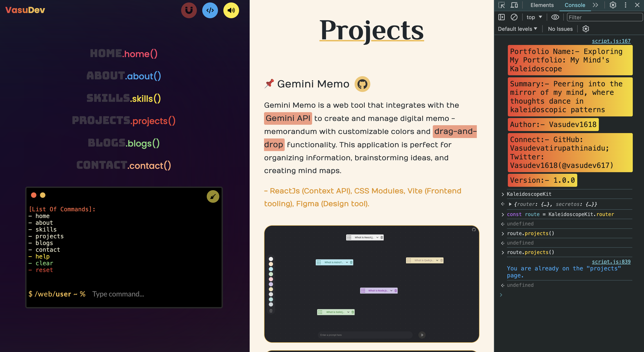Click the inspect element picker icon
Image resolution: width=644 pixels, height=352 pixels.
501,5
